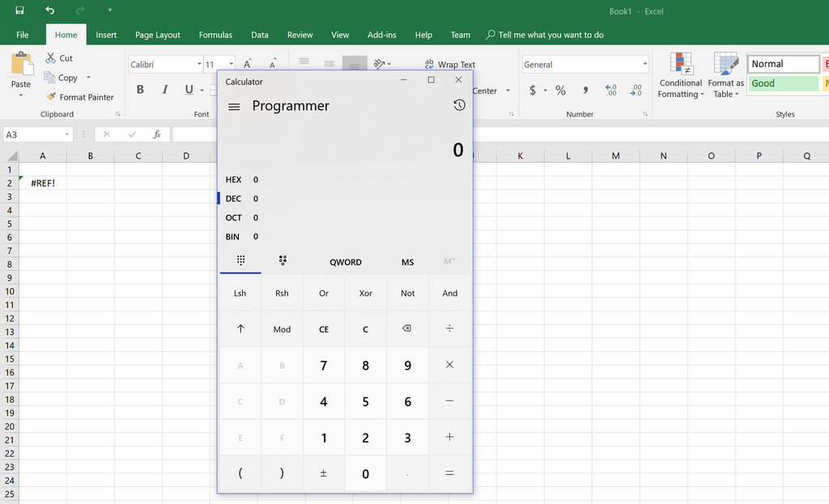829x504 pixels.
Task: Open Calculator history icon
Action: click(459, 105)
